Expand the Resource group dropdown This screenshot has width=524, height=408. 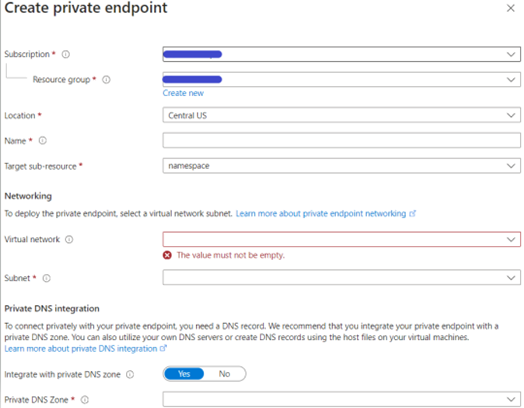pyautogui.click(x=342, y=80)
